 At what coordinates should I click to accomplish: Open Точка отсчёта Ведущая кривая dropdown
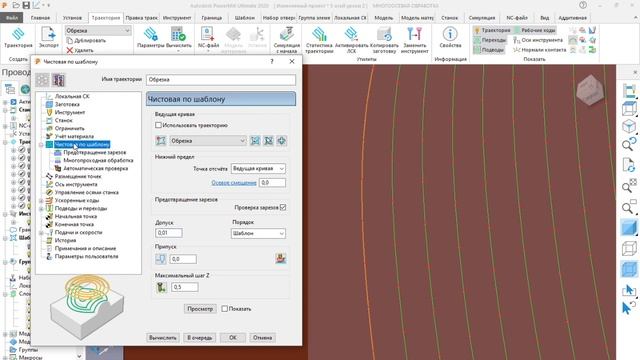point(281,169)
